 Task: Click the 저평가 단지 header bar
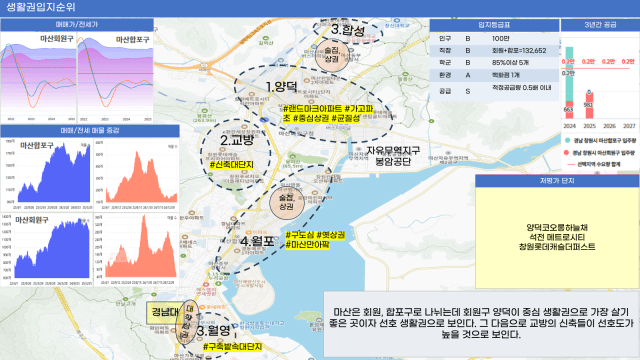(557, 181)
